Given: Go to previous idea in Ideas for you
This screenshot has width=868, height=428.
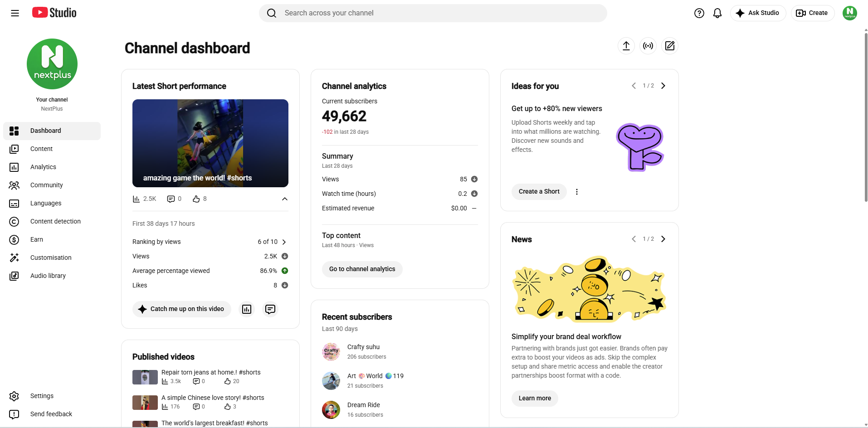Looking at the screenshot, I should [634, 86].
